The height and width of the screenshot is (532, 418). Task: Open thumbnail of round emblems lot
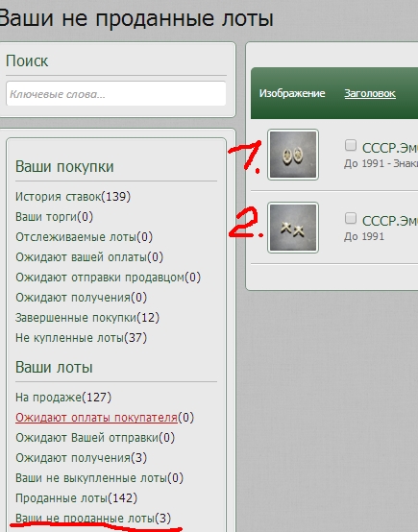[293, 155]
